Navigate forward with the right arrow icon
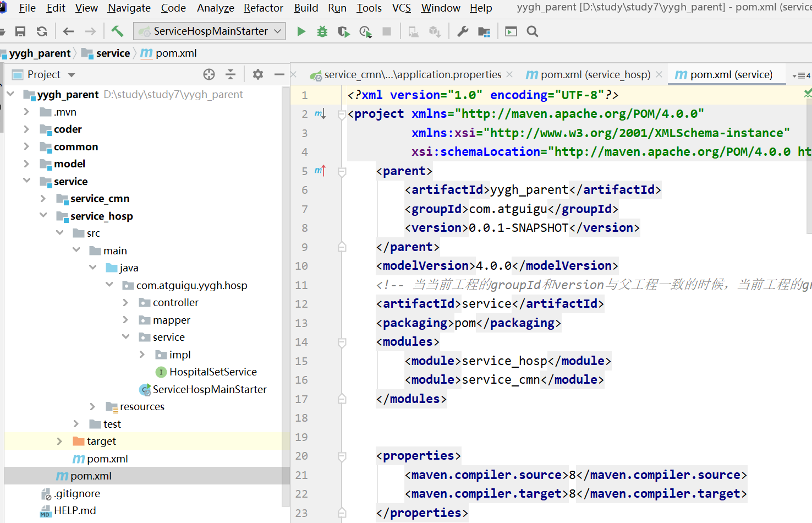 [x=90, y=31]
